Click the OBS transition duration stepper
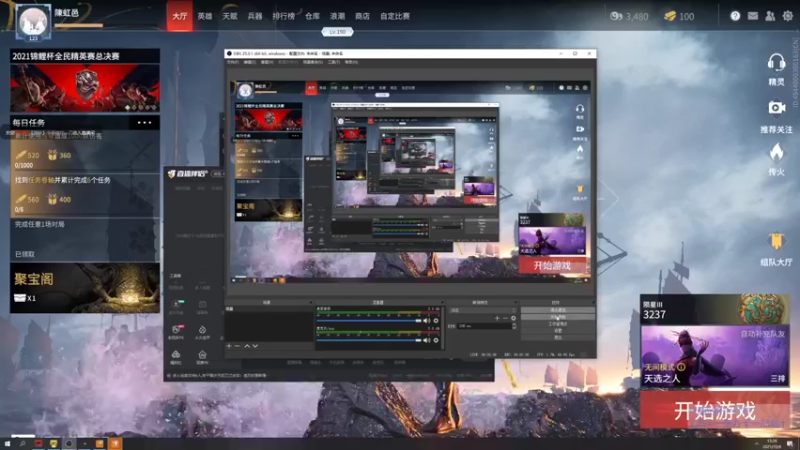 click(514, 326)
